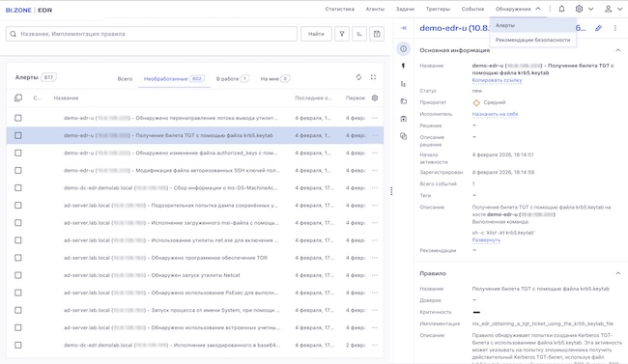Screen dimensions: 628x364
Task: Edit the alert with pencil icon
Action: click(598, 28)
